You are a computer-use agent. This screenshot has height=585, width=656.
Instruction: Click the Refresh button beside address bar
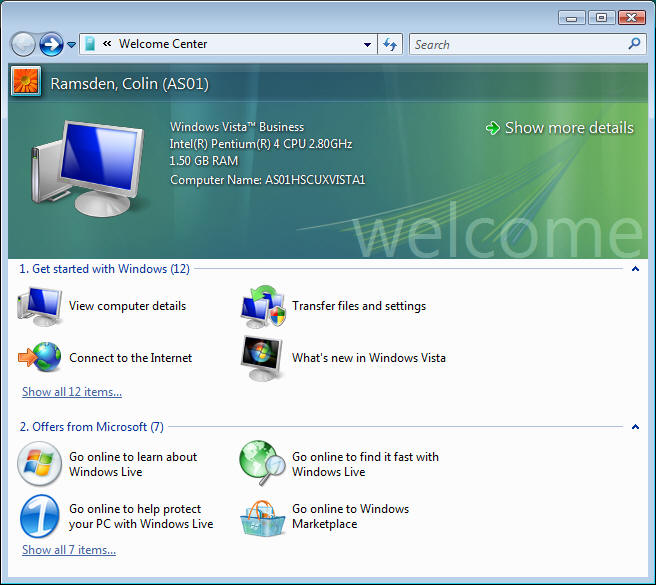click(x=390, y=44)
